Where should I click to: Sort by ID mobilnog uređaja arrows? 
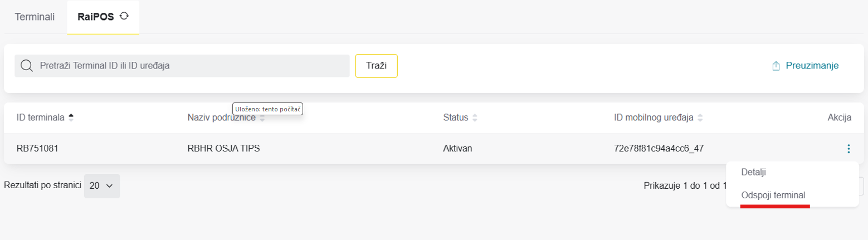pos(700,117)
